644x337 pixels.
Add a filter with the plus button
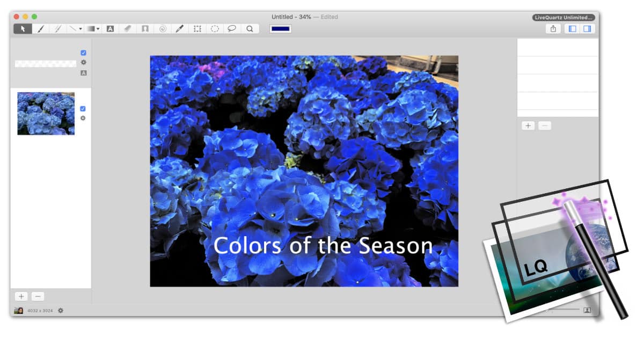528,126
